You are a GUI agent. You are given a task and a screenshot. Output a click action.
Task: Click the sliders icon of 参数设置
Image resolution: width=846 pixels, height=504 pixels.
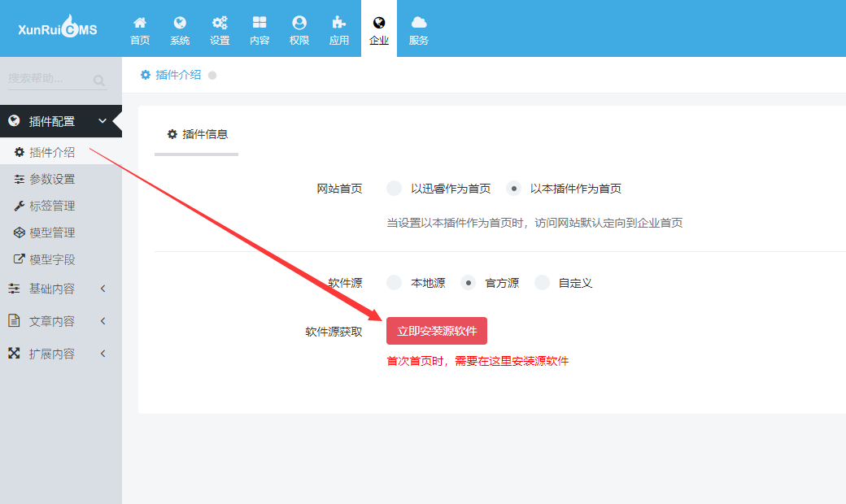click(20, 179)
